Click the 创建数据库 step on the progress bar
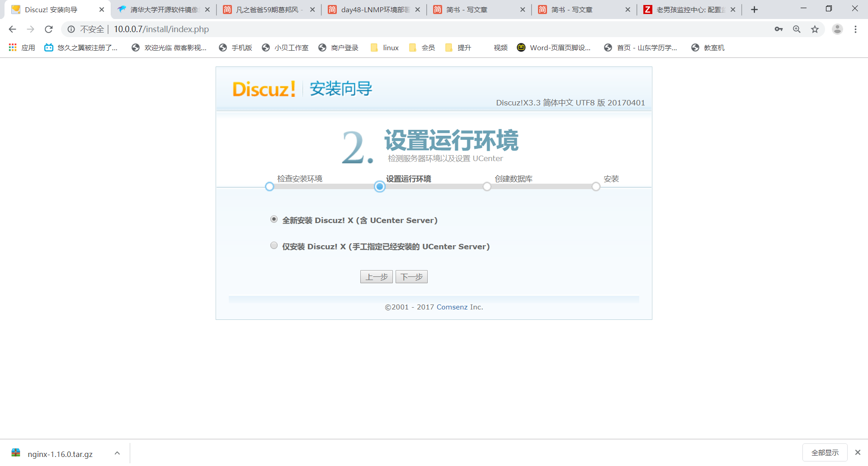 pos(486,186)
